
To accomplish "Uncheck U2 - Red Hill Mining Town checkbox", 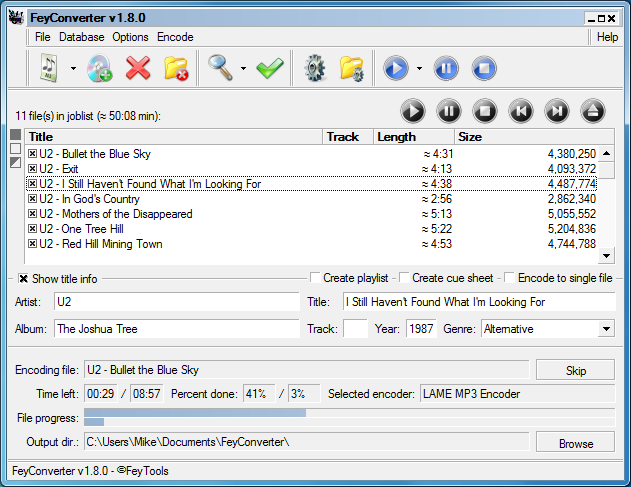I will click(x=33, y=244).
